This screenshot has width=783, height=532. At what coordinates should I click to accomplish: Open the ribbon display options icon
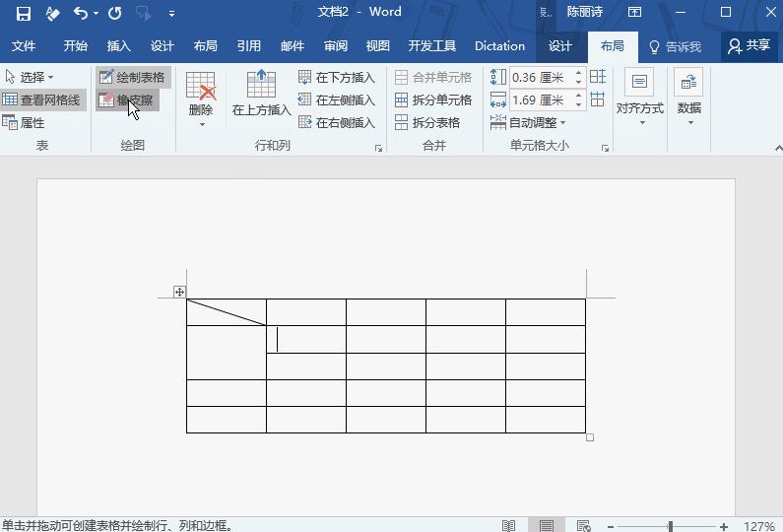[x=634, y=12]
